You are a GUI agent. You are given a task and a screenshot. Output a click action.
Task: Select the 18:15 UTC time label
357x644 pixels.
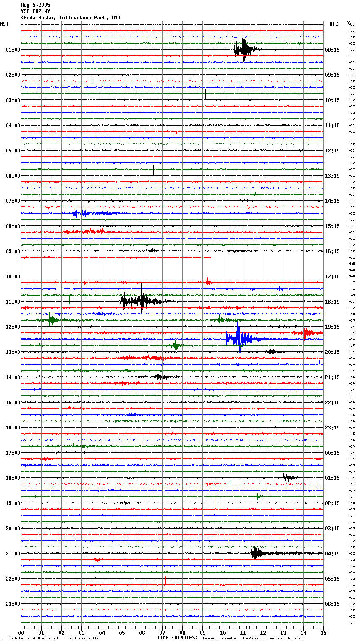332,302
